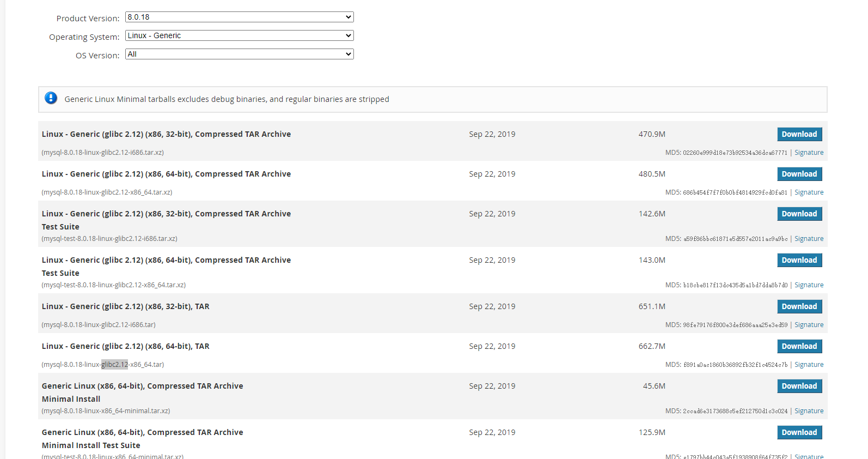Viewport: 868px width, 459px height.
Task: Open Signature link for mysql-test-8.0.18 i686.tar.xz
Action: tap(809, 239)
